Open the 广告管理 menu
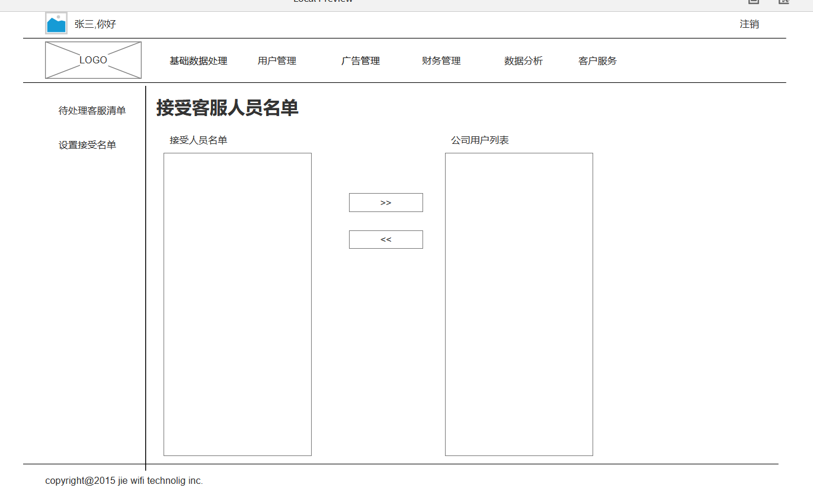 (360, 61)
